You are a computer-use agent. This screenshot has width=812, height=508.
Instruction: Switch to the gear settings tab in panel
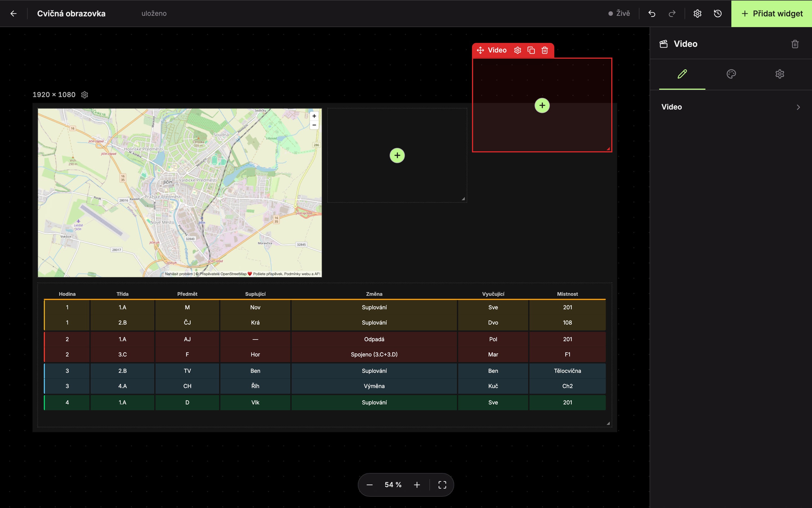pyautogui.click(x=780, y=74)
